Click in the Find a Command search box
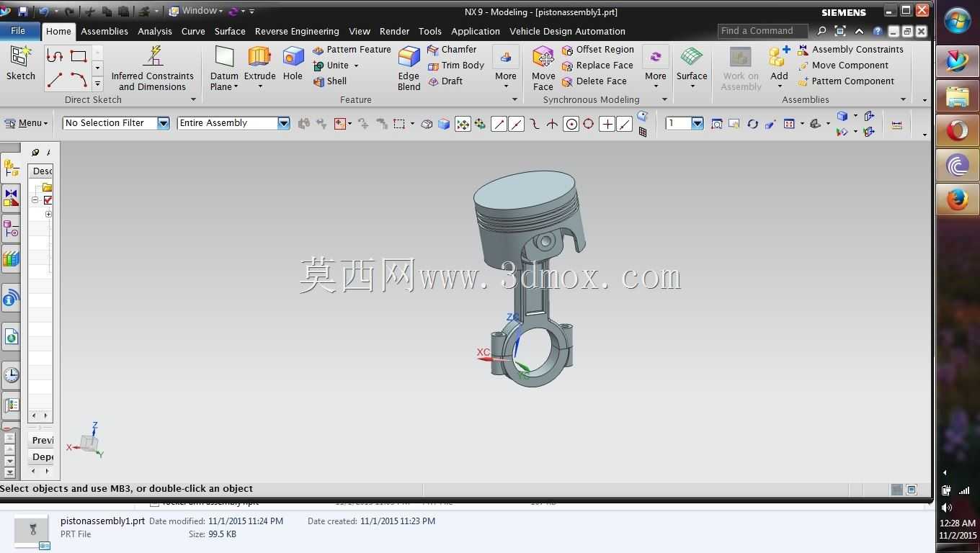Viewport: 980px width, 553px height. tap(762, 31)
